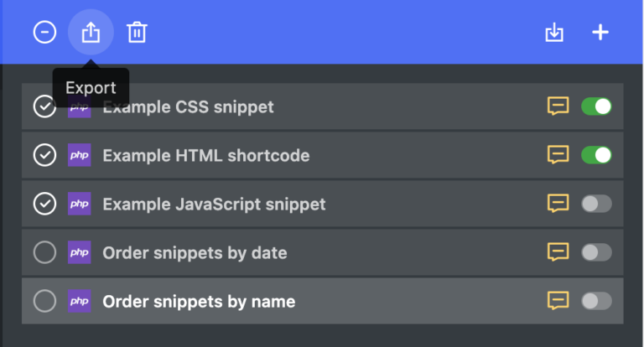The height and width of the screenshot is (347, 644).
Task: Disable the Example HTML shortcode toggle
Action: tap(596, 155)
